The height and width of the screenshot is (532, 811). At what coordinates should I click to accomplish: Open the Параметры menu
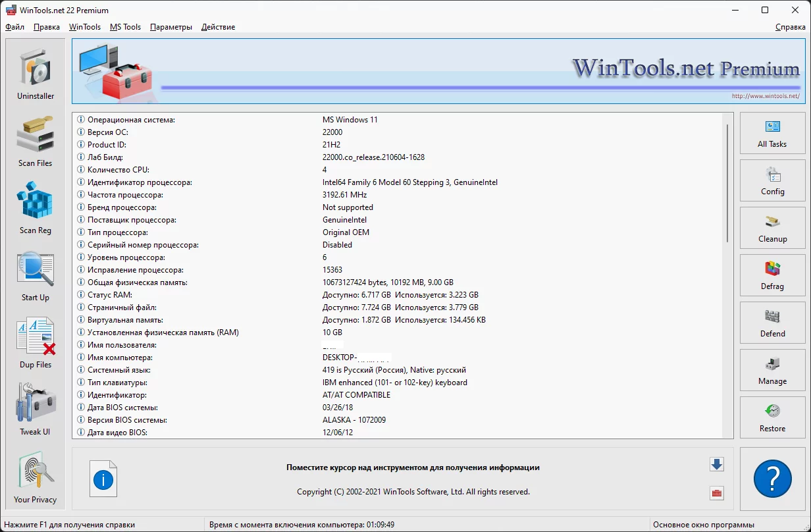coord(171,27)
